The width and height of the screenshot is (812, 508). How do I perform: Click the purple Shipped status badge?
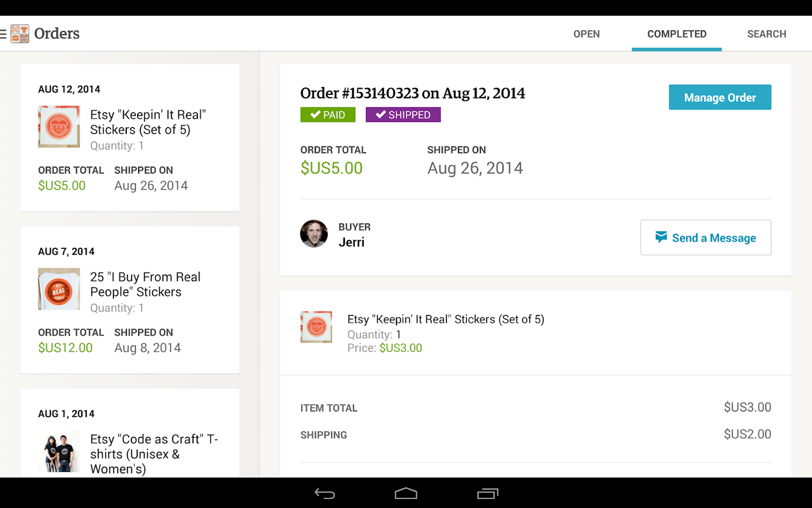tap(403, 115)
